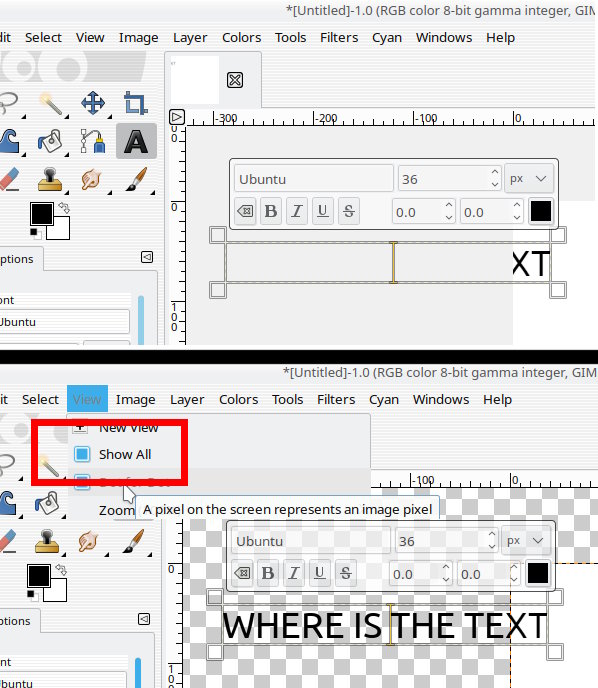Select the Text tool 'A' icon
The image size is (598, 688).
pos(136,141)
